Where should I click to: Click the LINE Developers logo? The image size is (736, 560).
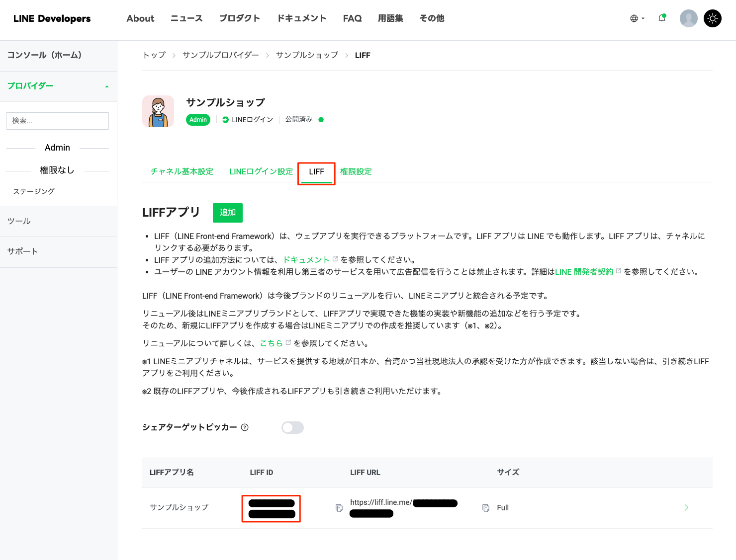[52, 18]
